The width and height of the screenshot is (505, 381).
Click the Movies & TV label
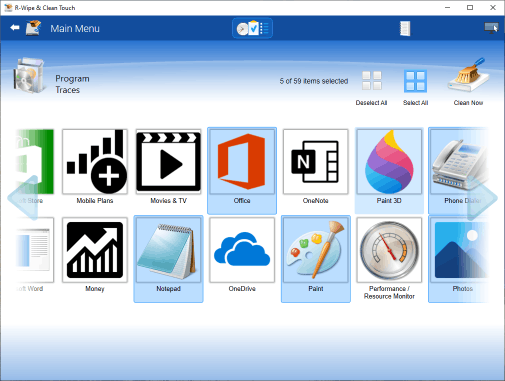click(x=168, y=201)
